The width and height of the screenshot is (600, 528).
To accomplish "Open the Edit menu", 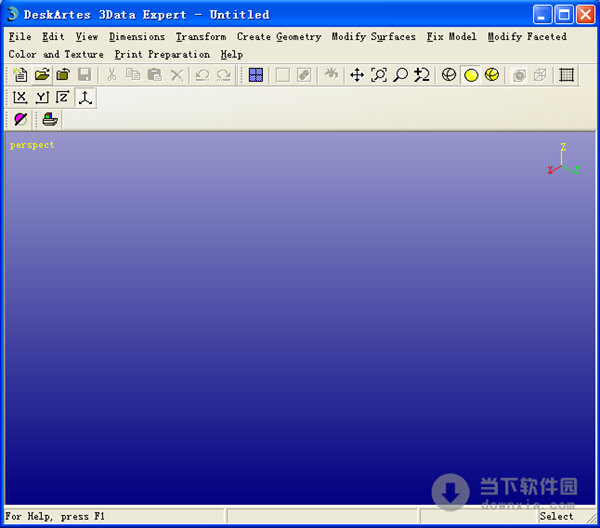I will [x=53, y=37].
